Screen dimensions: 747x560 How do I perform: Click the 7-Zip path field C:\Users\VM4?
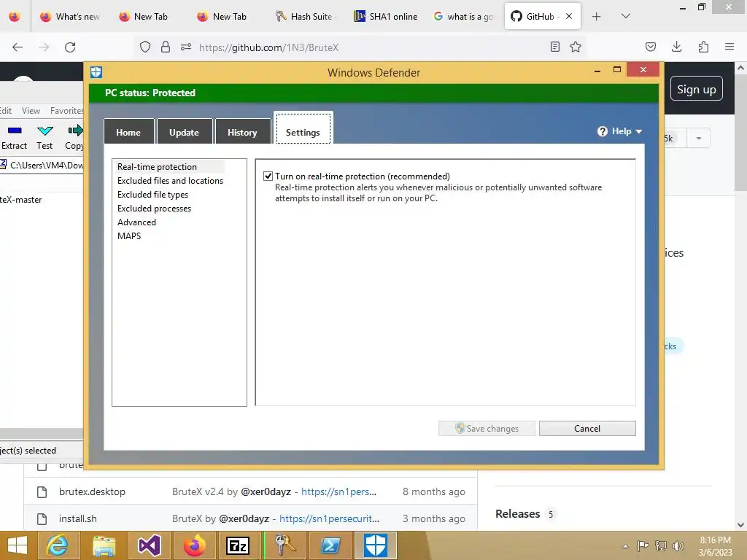[x=47, y=166]
